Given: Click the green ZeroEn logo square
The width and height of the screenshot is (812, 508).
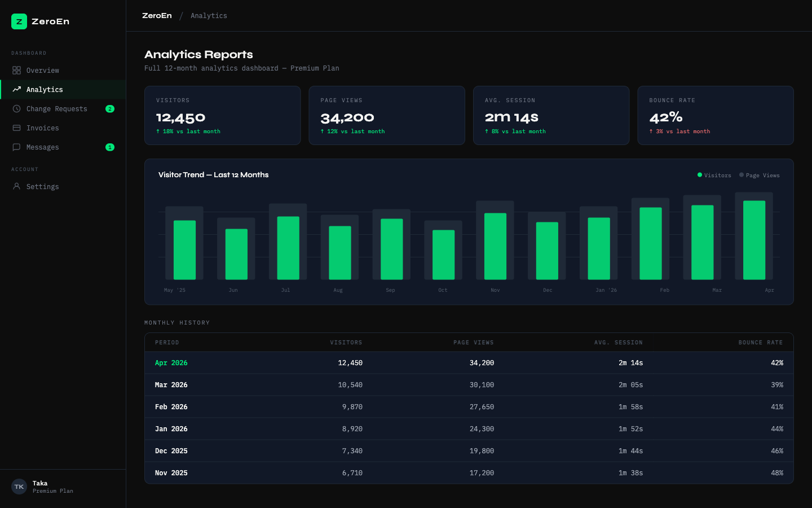Looking at the screenshot, I should [19, 21].
